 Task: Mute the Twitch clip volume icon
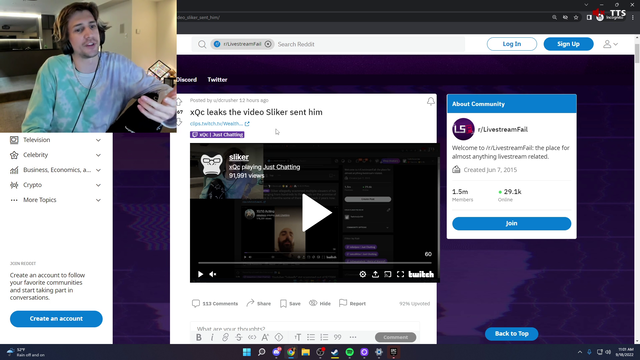click(x=213, y=274)
